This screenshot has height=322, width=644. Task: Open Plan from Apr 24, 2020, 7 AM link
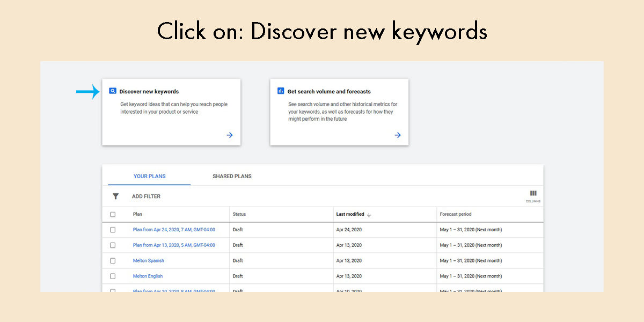tap(174, 230)
